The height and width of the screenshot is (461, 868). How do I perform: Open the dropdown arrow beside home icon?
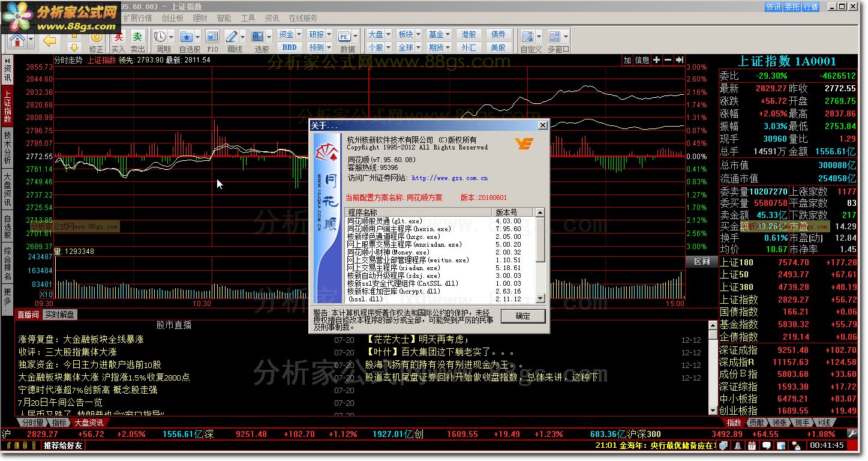point(31,40)
